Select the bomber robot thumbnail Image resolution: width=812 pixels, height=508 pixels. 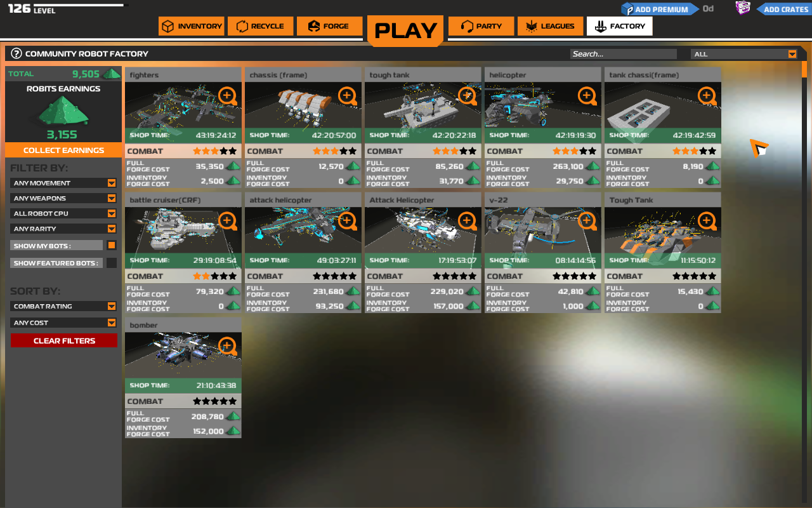pyautogui.click(x=183, y=355)
